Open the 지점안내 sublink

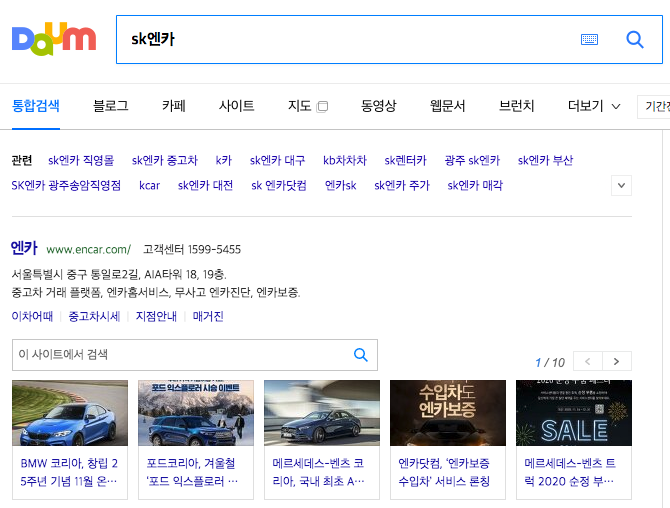[156, 317]
